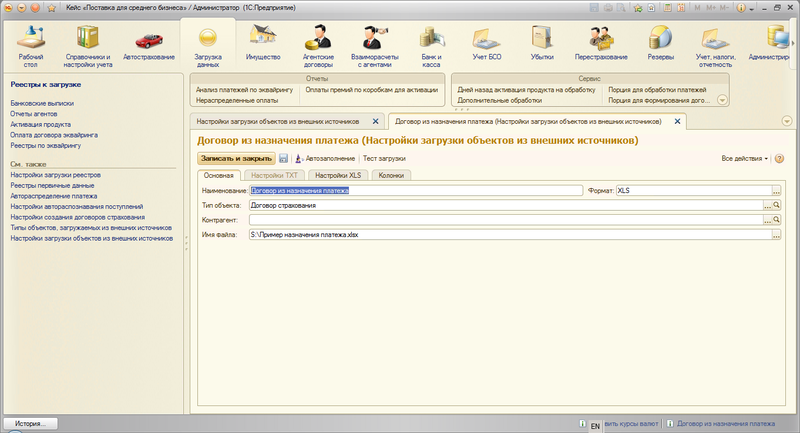The height and width of the screenshot is (433, 800).
Task: Switch to the Колонки tab
Action: (390, 175)
